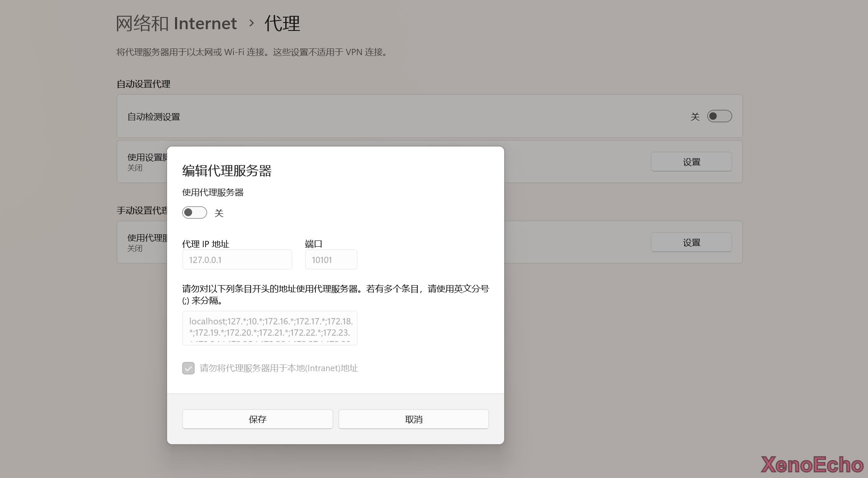The image size is (868, 478).
Task: Click the breadcrumb chevron arrow separator
Action: pos(251,23)
